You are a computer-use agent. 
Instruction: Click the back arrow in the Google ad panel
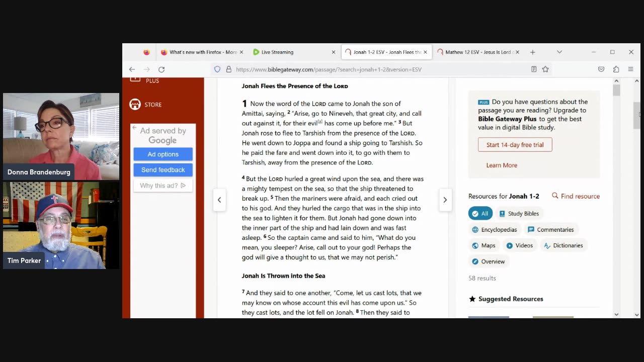pyautogui.click(x=135, y=129)
